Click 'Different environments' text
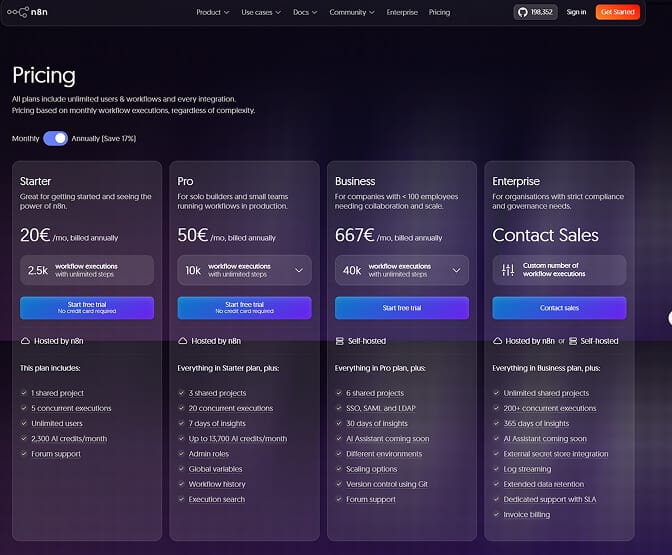The image size is (672, 555). [x=384, y=453]
